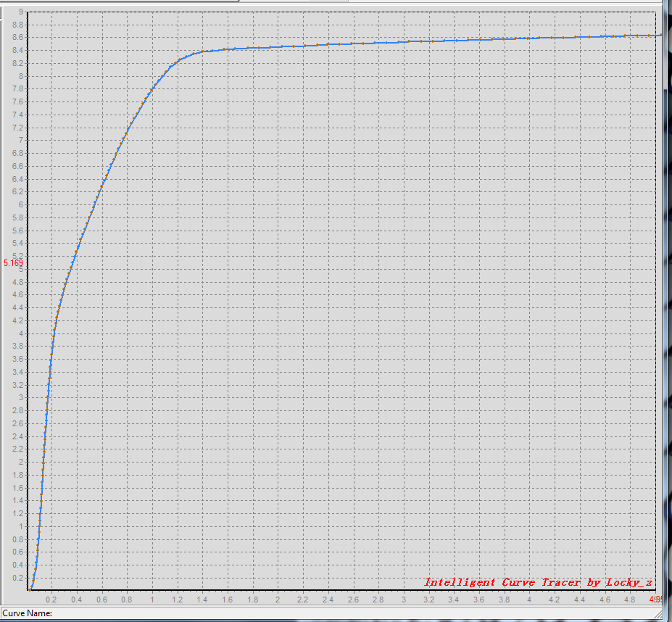Click the 2.6 label on the vertical axis
This screenshot has height=622, width=672.
tap(17, 423)
